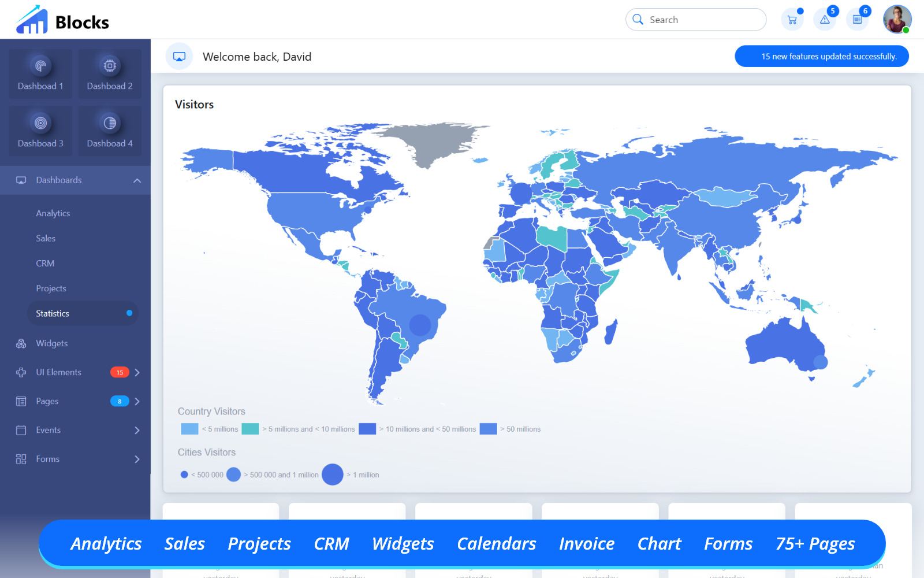Select Analytics in the sidebar
The image size is (924, 578).
point(53,213)
